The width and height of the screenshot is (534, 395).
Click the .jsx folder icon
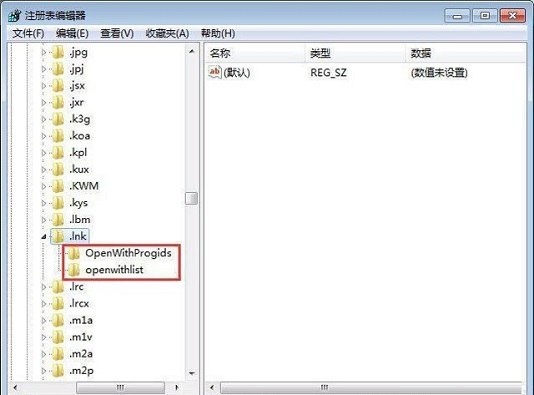click(x=58, y=85)
